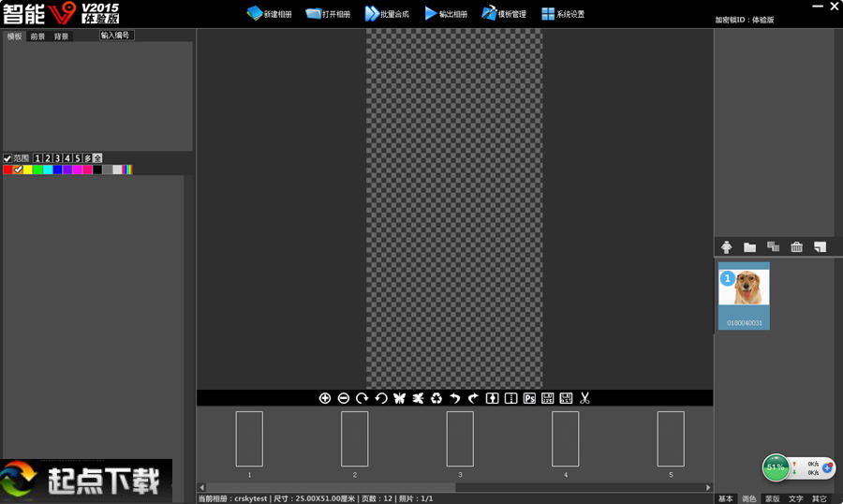Toggle the 范围 checkbox
843x504 pixels.
[7, 158]
